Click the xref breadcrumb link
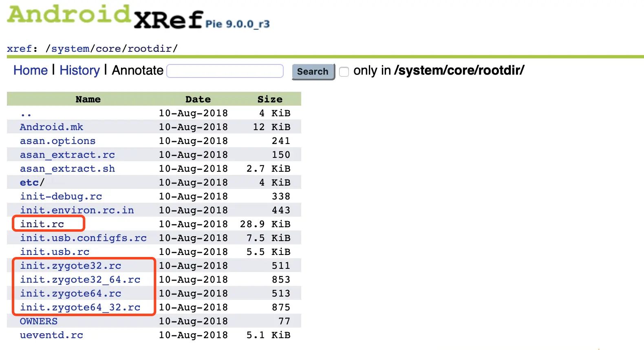Screen dimensions: 644x350 coord(19,49)
